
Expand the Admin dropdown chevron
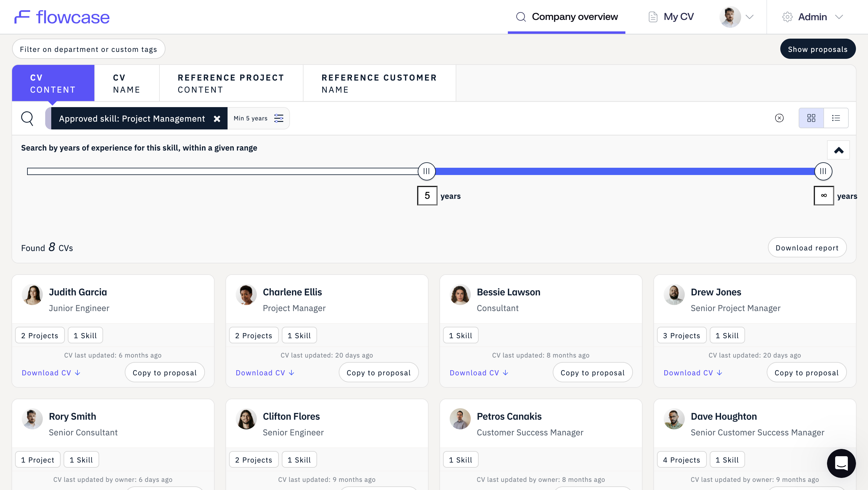[839, 17]
